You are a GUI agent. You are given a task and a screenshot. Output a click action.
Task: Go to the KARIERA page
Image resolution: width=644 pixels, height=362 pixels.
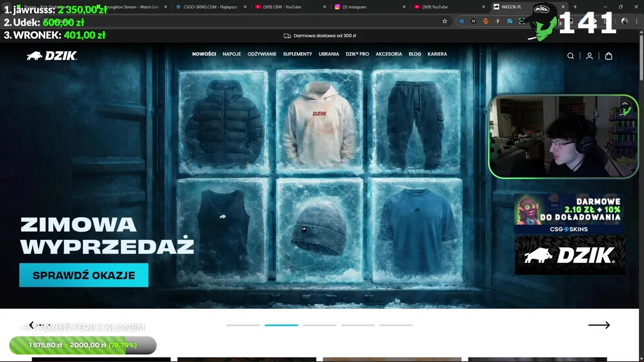pyautogui.click(x=437, y=54)
